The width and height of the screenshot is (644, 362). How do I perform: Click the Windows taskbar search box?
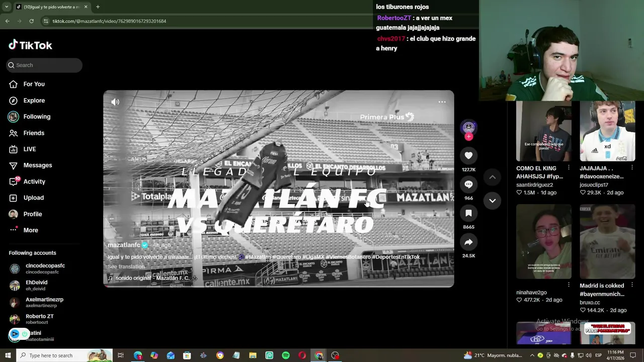click(x=64, y=355)
